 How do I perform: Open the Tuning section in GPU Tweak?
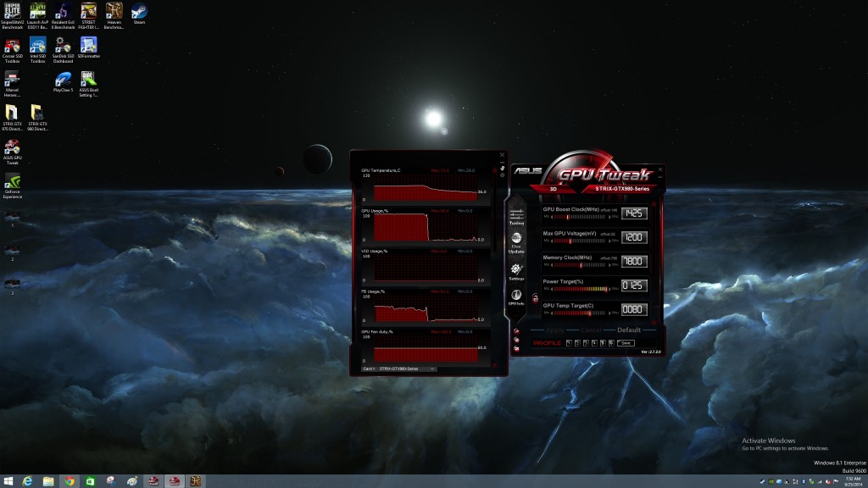point(516,216)
